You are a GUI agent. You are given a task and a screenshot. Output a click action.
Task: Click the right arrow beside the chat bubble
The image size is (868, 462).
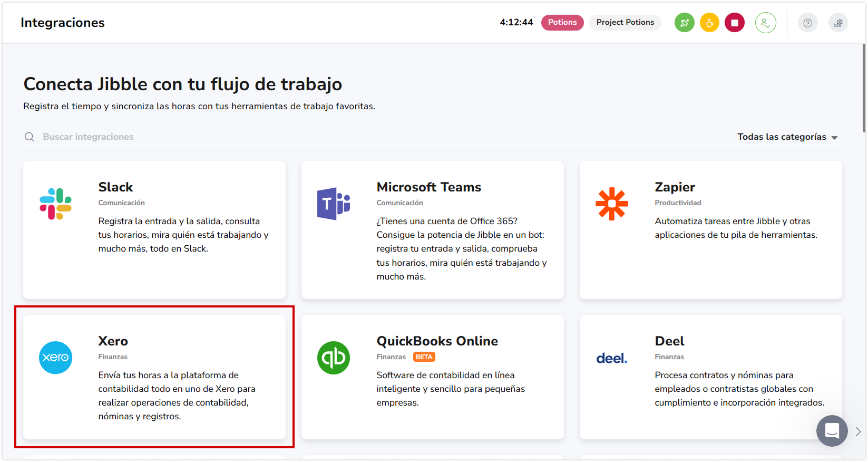tap(858, 431)
